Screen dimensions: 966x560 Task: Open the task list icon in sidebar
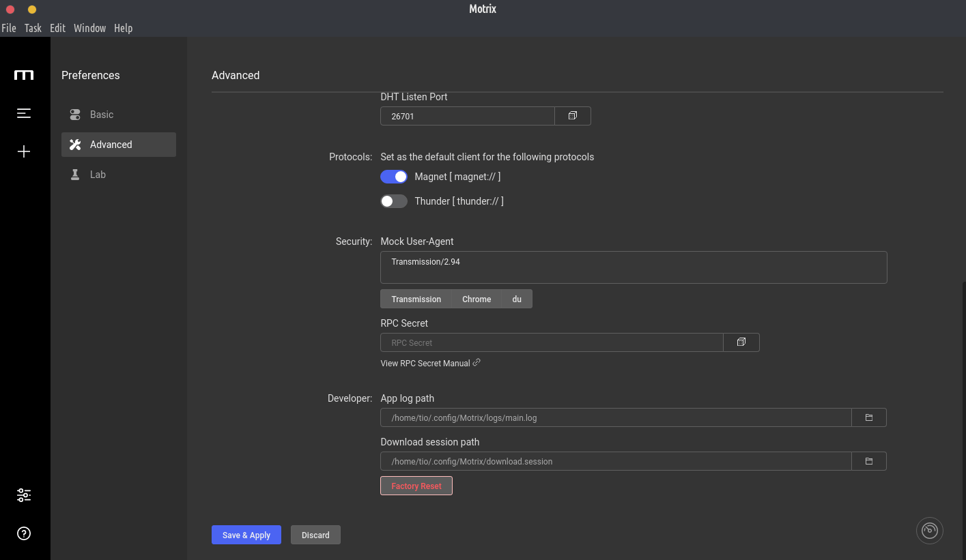[24, 113]
